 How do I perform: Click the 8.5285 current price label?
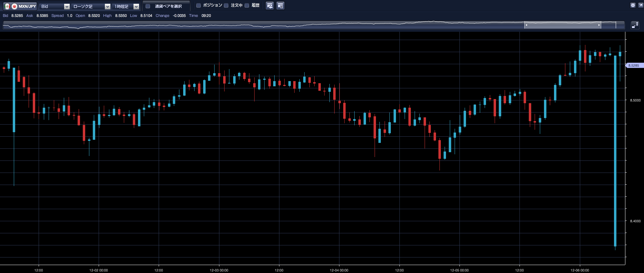634,66
